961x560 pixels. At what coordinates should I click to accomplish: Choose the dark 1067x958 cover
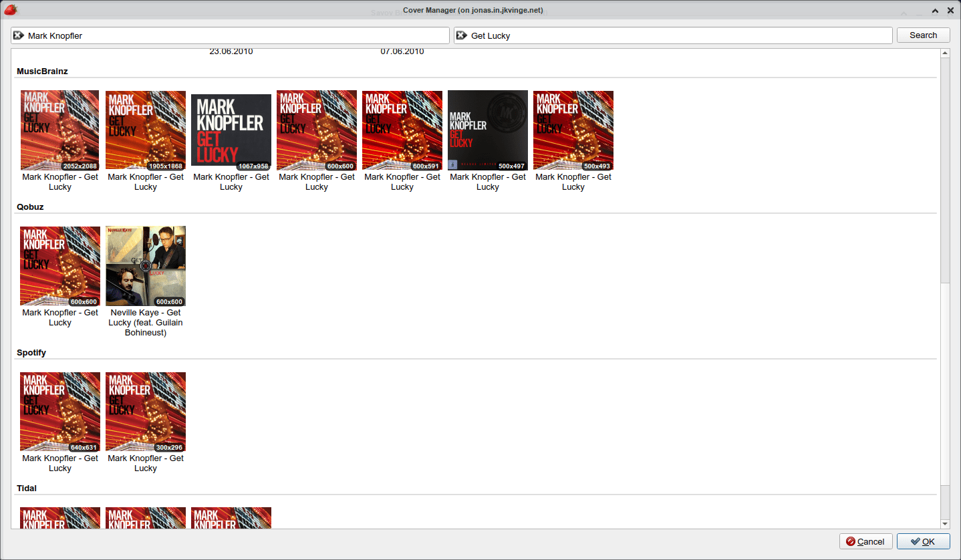(231, 130)
